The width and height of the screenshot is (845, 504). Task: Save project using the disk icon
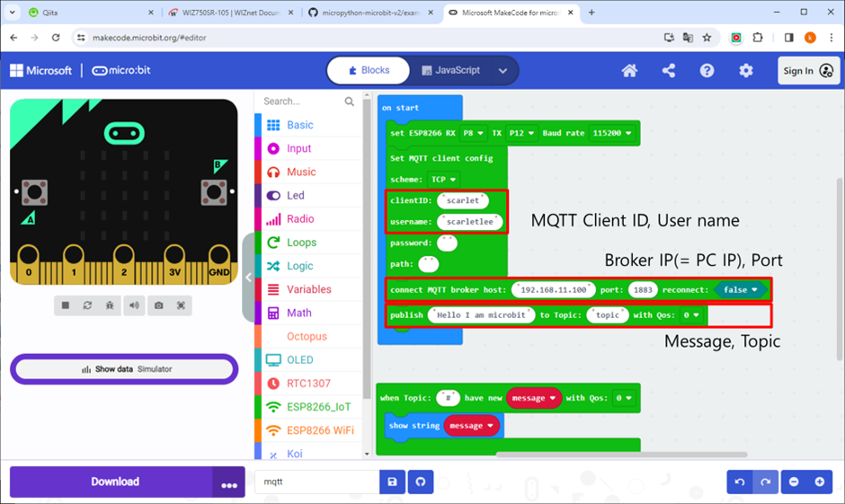(x=392, y=482)
